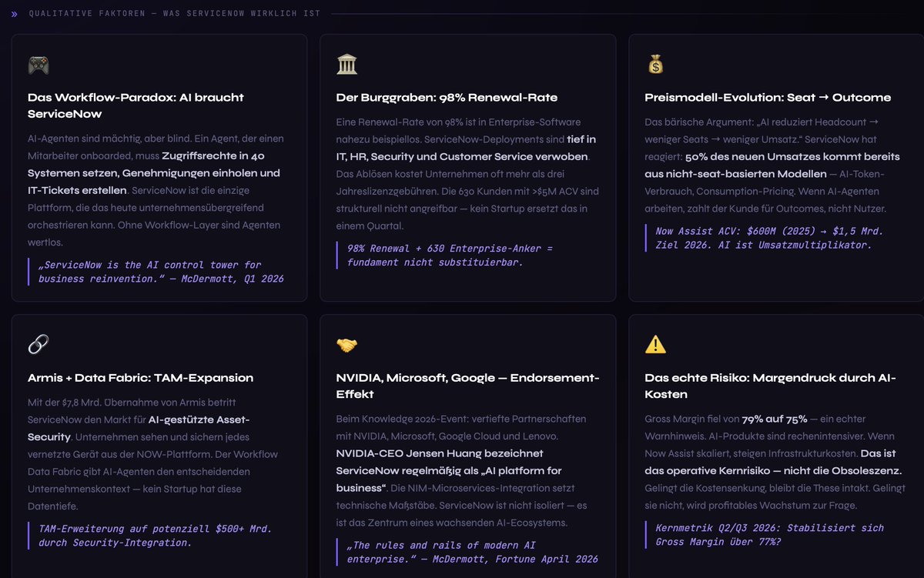Image resolution: width=924 pixels, height=578 pixels.
Task: Click text 'Mit der $7,8 Mrd. Übernahme von Armis'
Action: [132, 403]
